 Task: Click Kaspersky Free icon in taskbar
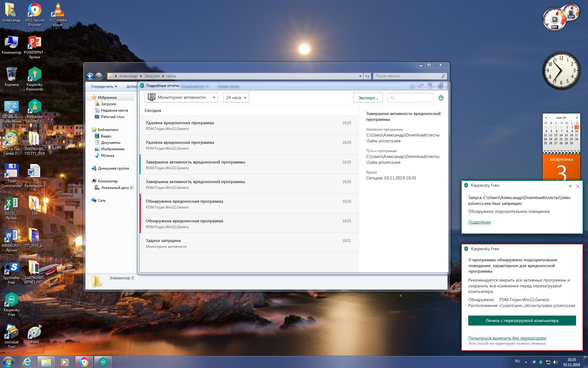103,362
